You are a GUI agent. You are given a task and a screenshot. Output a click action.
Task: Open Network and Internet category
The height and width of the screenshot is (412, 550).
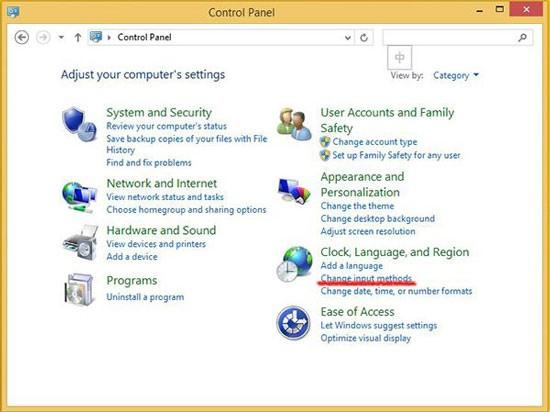pos(161,183)
